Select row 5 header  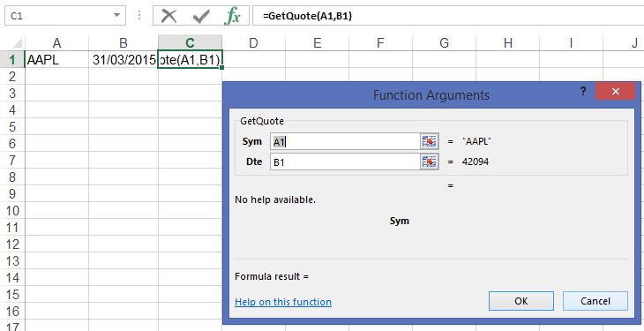(x=12, y=126)
